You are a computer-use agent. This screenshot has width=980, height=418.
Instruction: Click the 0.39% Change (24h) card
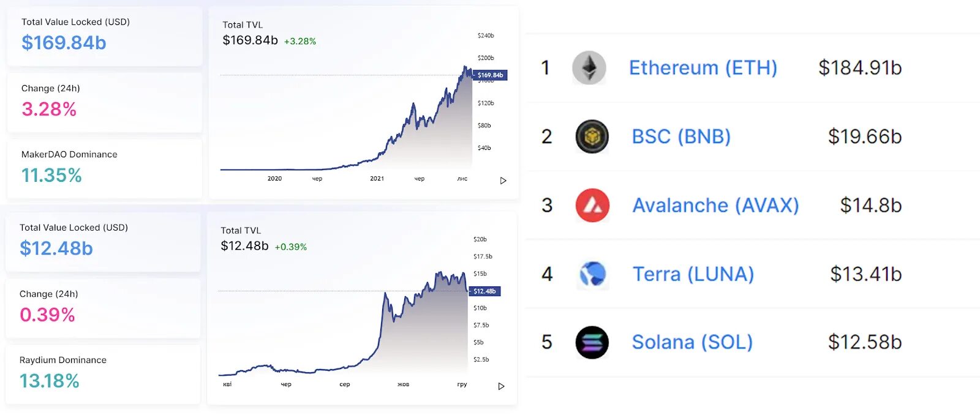tap(103, 307)
